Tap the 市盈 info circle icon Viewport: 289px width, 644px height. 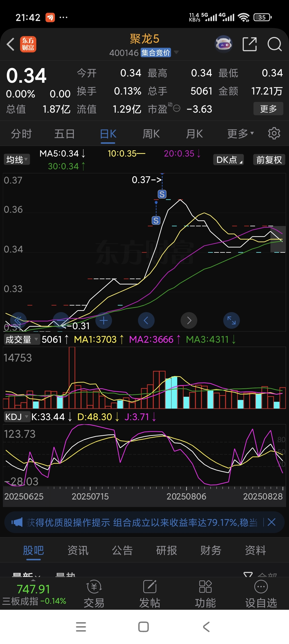coord(177,108)
